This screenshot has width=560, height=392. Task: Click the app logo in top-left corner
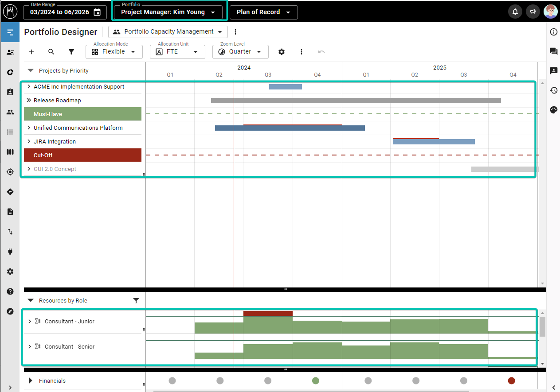coord(10,12)
